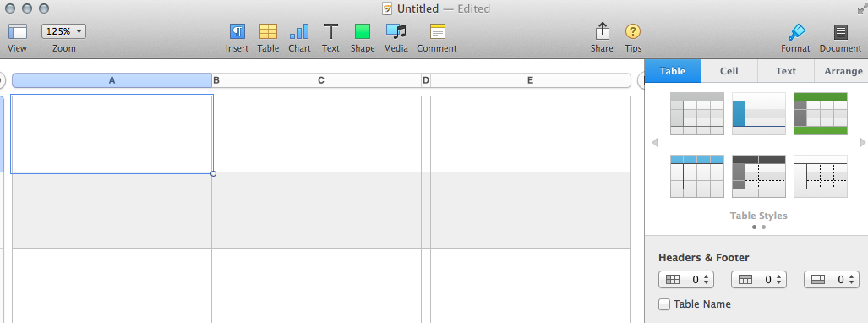Go to next table styles page
Screen dimensions: 868x323
(862, 142)
